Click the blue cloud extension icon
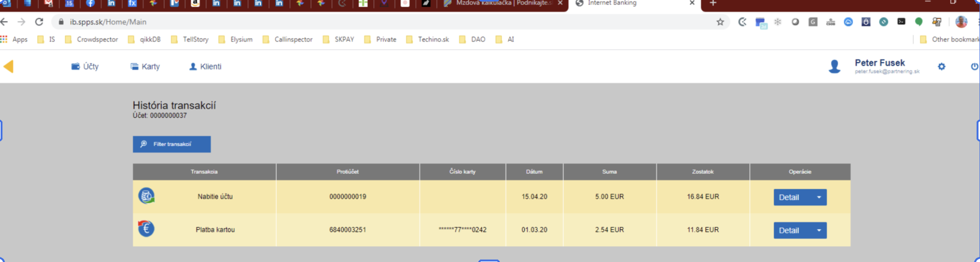 pyautogui.click(x=848, y=22)
